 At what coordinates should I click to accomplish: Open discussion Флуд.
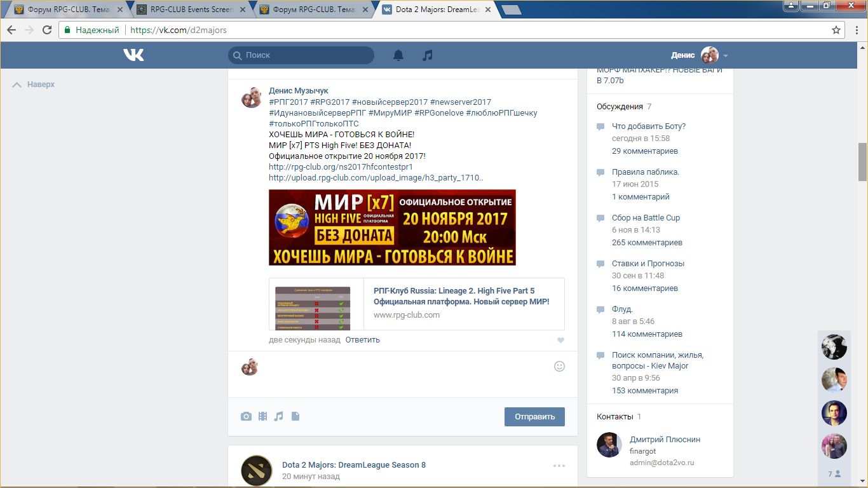(x=622, y=309)
